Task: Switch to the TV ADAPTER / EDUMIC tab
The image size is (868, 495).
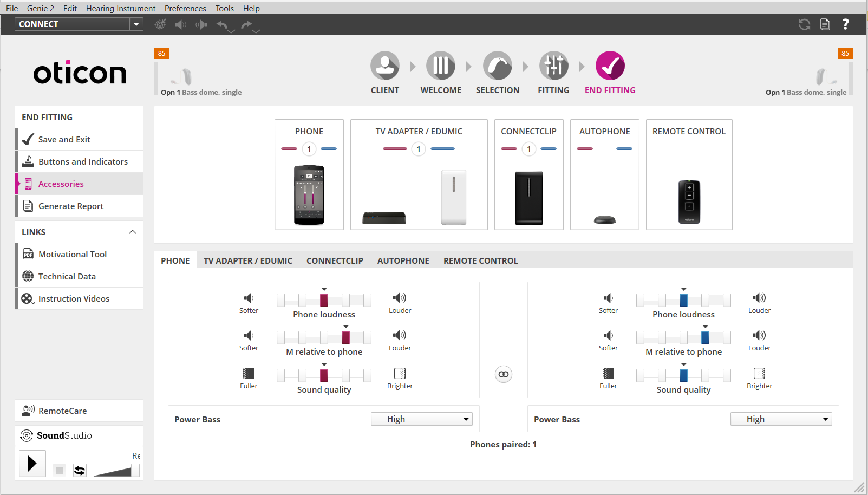Action: 248,260
